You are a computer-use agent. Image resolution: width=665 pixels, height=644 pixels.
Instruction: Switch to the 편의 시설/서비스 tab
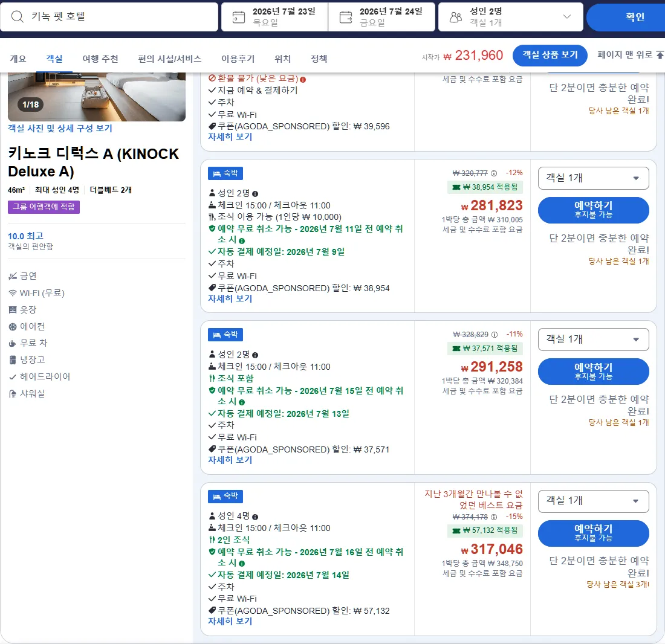170,59
